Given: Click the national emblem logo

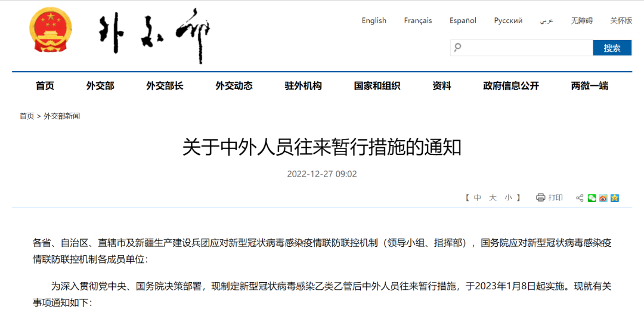Looking at the screenshot, I should [x=51, y=33].
